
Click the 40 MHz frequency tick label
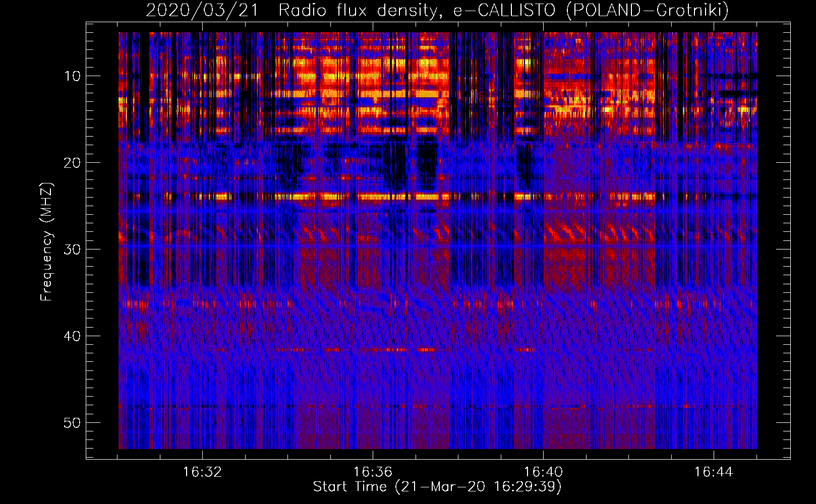73,336
